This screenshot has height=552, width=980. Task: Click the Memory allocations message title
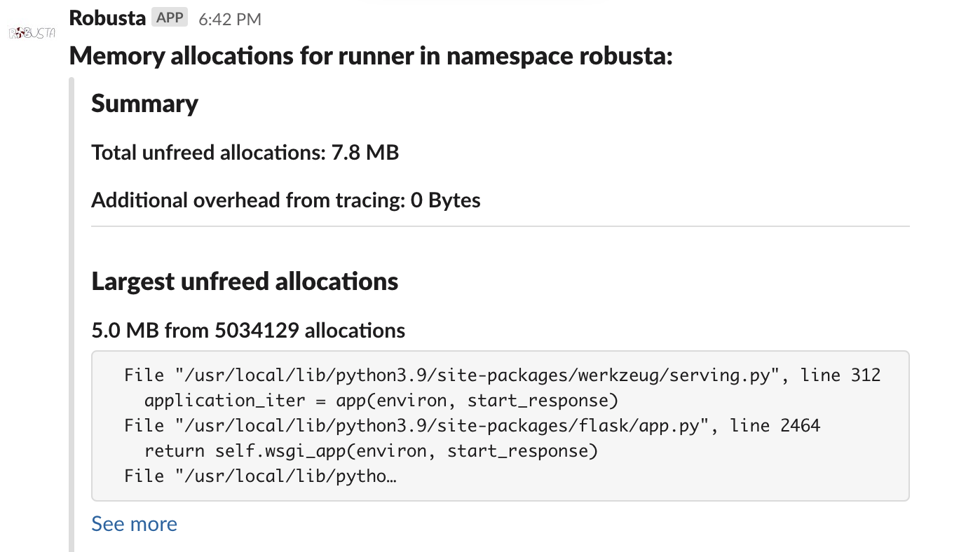(x=370, y=55)
